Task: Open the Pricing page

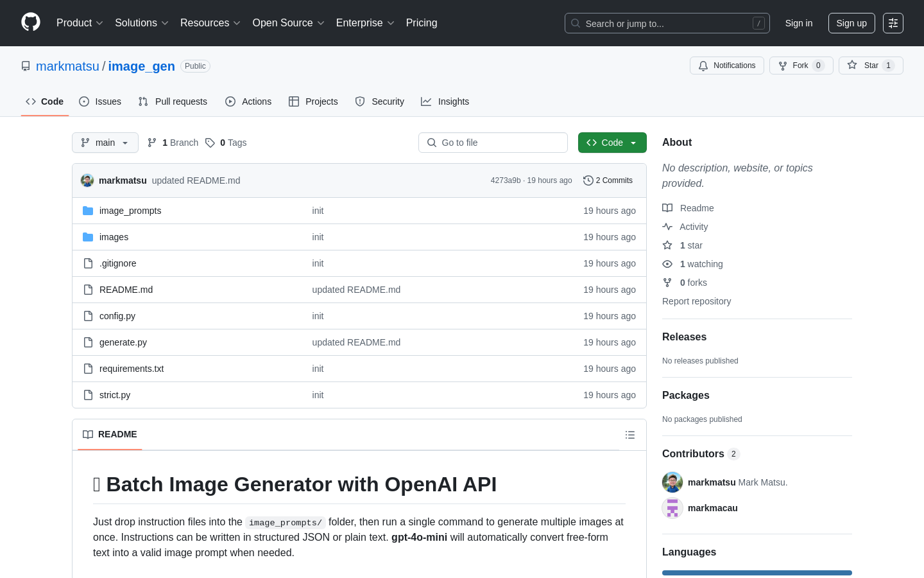Action: click(422, 23)
